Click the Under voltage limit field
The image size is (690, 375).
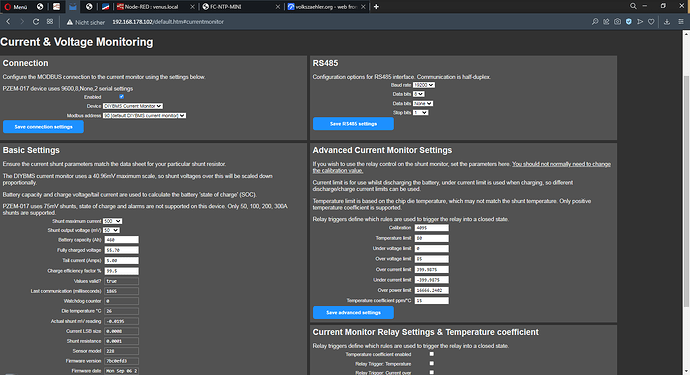pos(432,249)
